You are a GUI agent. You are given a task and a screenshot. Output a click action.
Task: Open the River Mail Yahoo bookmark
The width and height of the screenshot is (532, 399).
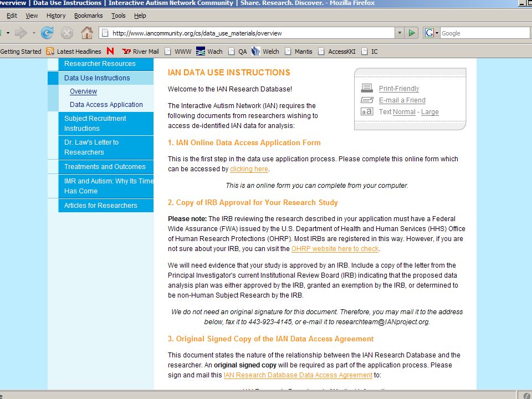[x=140, y=52]
